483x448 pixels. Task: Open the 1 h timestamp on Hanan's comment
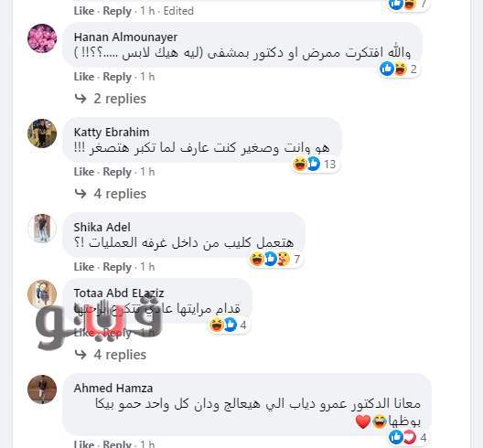(147, 77)
